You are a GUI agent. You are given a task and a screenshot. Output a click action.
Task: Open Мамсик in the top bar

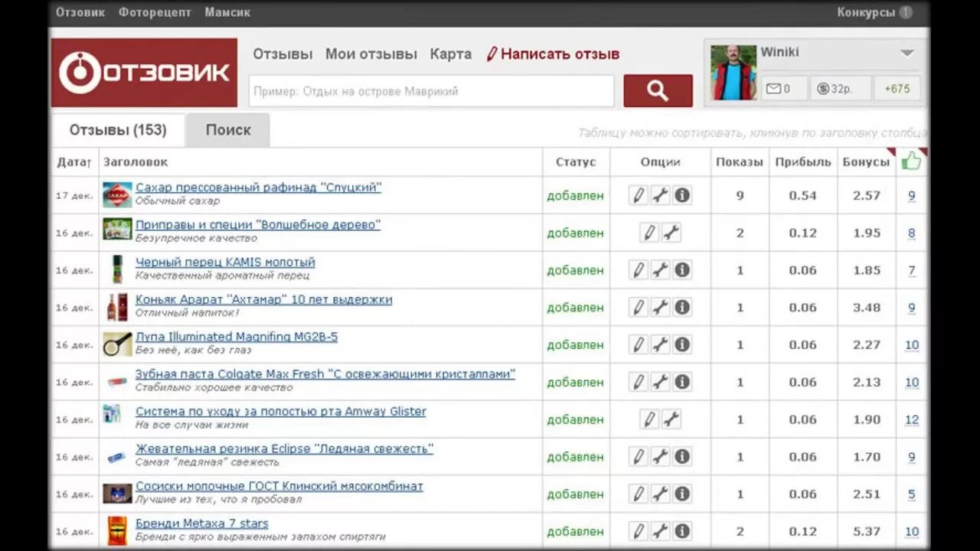[227, 12]
